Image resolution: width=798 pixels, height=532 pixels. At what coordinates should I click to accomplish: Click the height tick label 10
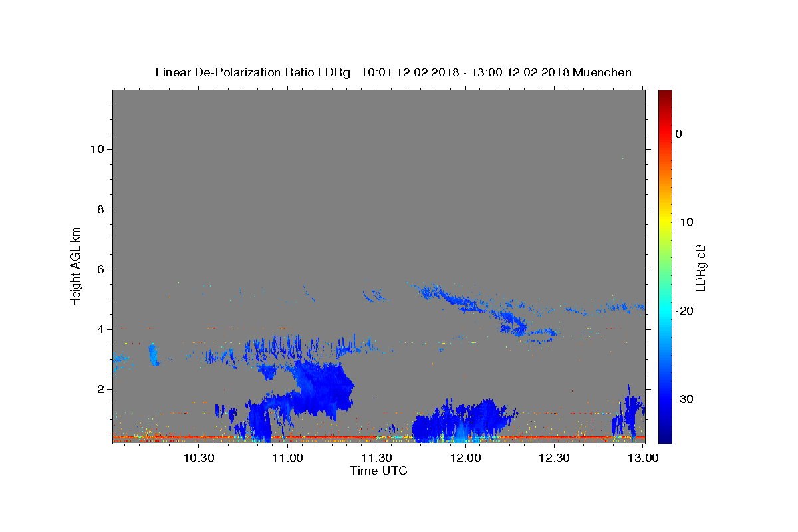[x=97, y=149]
